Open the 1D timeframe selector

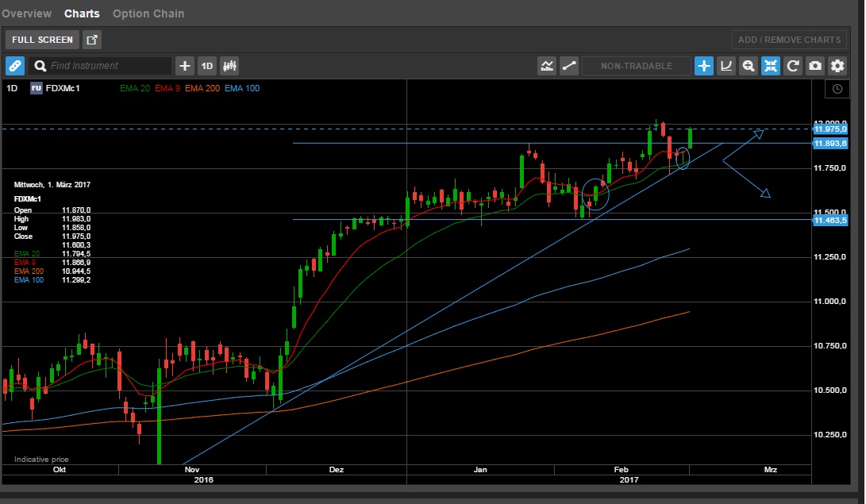[207, 66]
